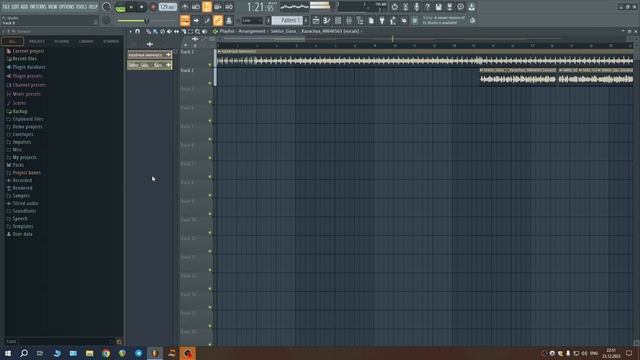
Task: Toggle the magnet snap icon in the Playlist
Action: coord(138,31)
